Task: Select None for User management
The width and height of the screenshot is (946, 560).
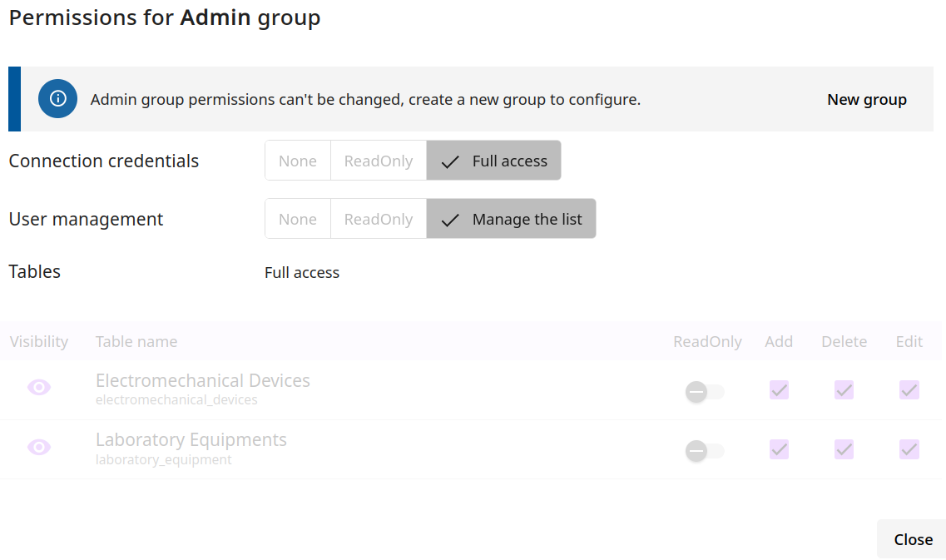Action: [x=298, y=219]
